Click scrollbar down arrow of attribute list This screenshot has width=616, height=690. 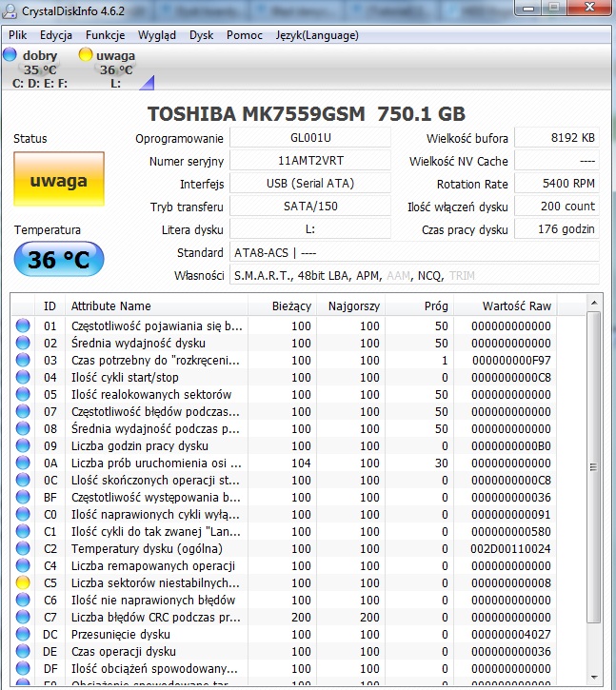pos(594,678)
